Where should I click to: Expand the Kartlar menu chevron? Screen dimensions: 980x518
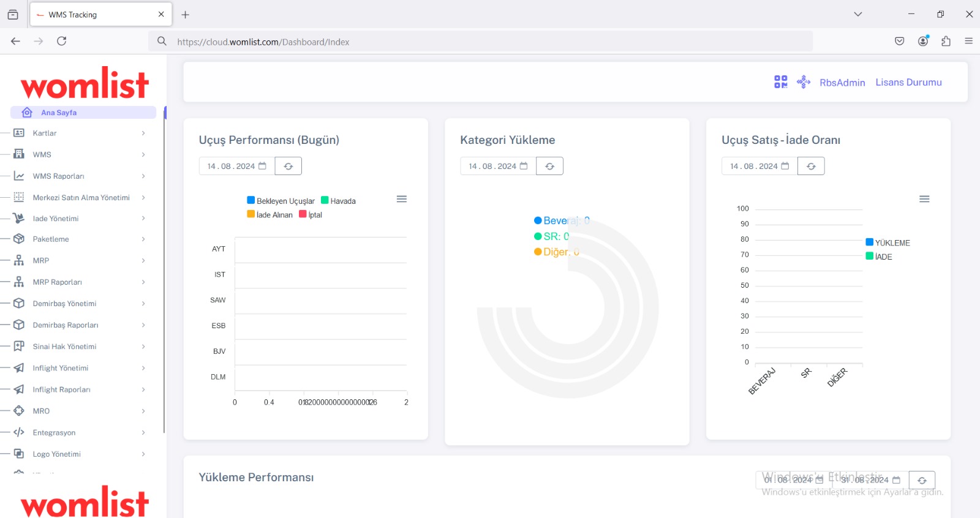143,133
